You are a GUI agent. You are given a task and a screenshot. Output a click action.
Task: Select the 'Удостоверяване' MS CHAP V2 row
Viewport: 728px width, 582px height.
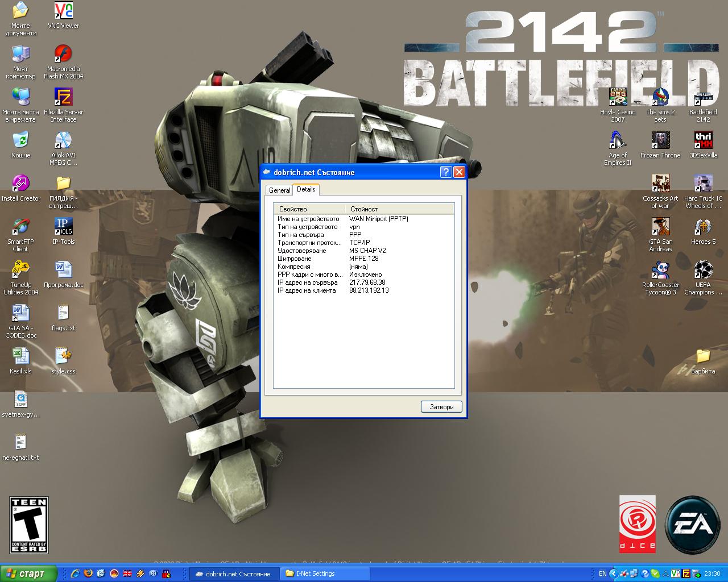[363, 251]
